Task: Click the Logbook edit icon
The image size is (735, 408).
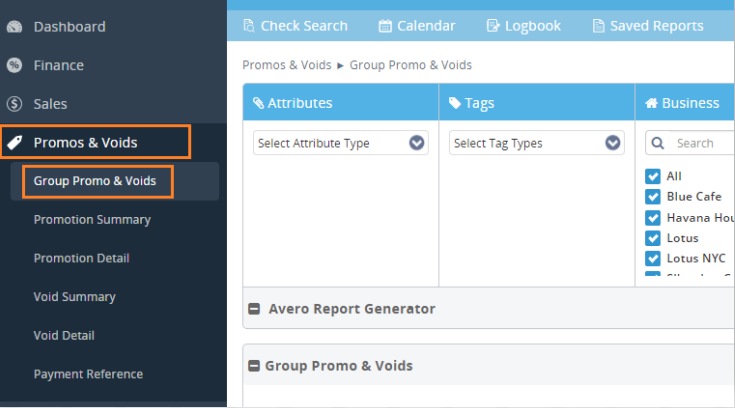Action: click(x=493, y=26)
